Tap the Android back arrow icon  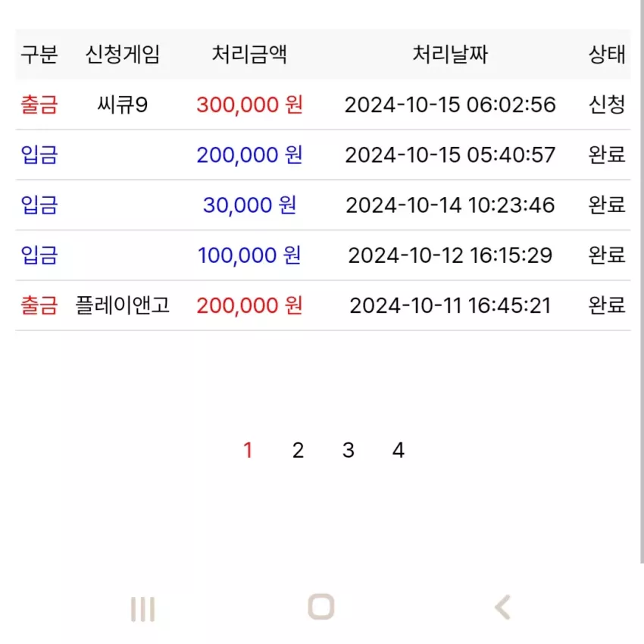click(x=503, y=607)
